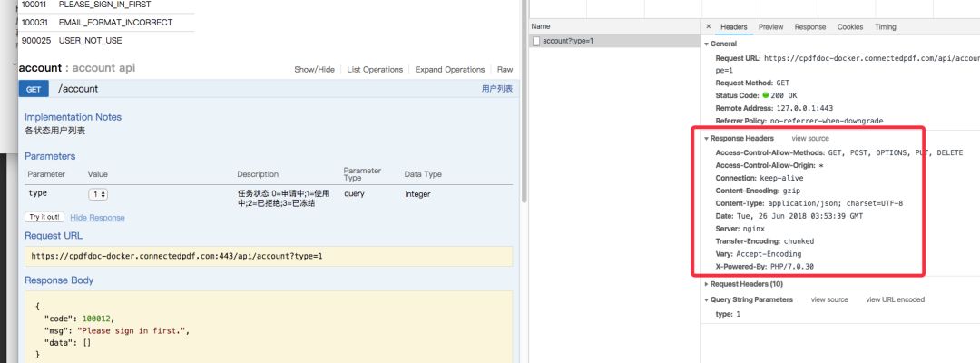Click the Hide Response link
The image size is (980, 363).
(97, 218)
